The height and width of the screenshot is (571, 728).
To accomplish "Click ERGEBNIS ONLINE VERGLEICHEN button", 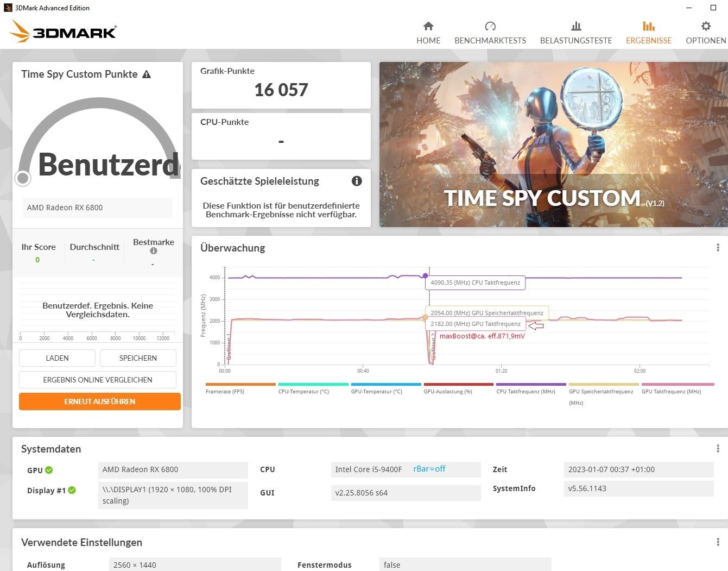I will 98,380.
